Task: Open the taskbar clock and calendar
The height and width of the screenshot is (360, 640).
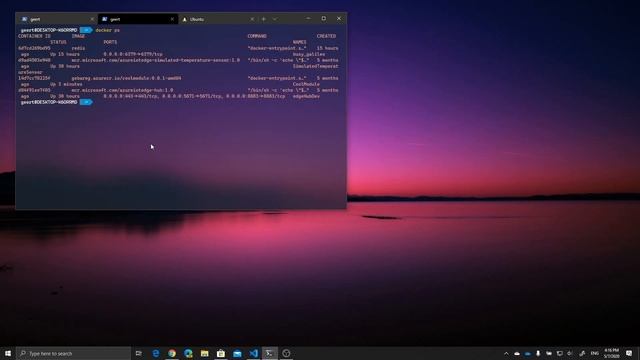Action: 611,353
